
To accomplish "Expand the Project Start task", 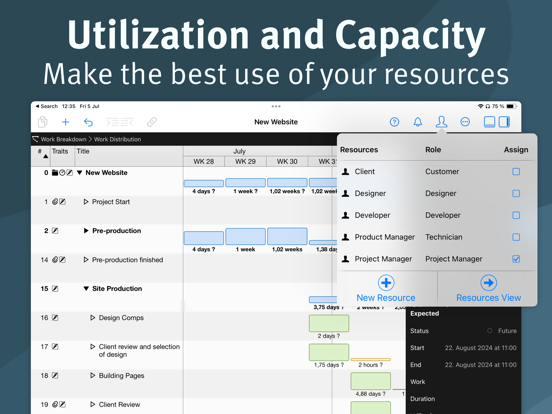I will (x=86, y=202).
